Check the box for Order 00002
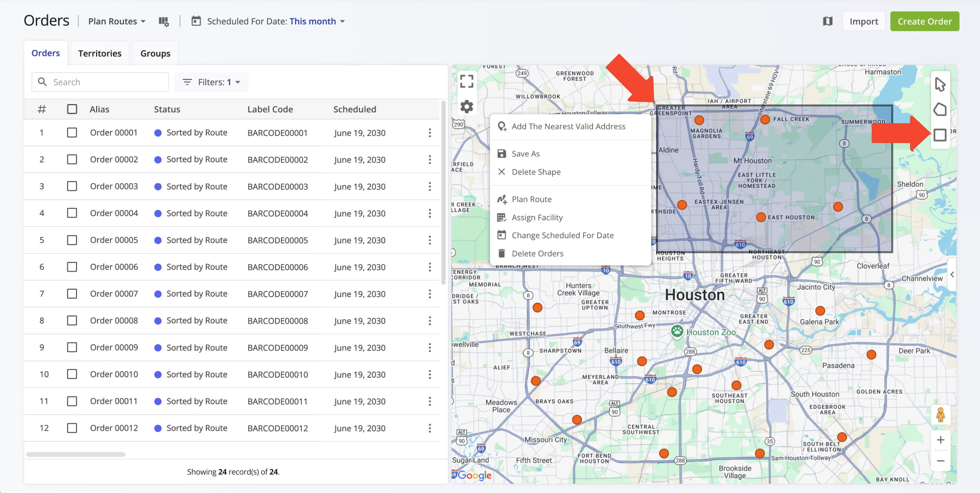 pos(72,159)
